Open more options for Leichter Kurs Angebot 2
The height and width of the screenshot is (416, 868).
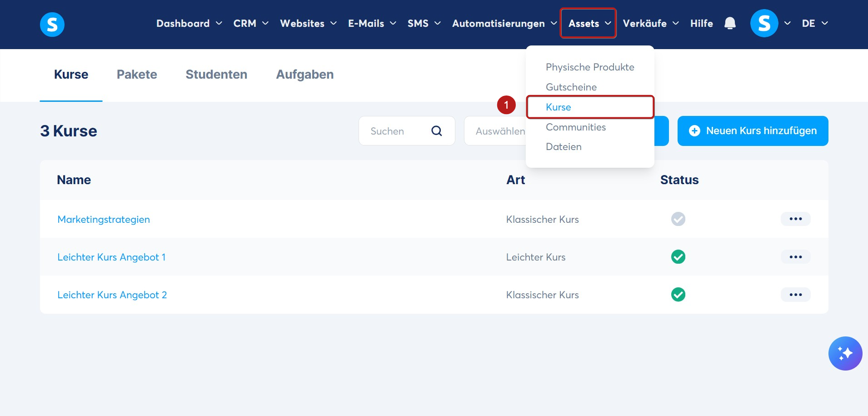(795, 295)
